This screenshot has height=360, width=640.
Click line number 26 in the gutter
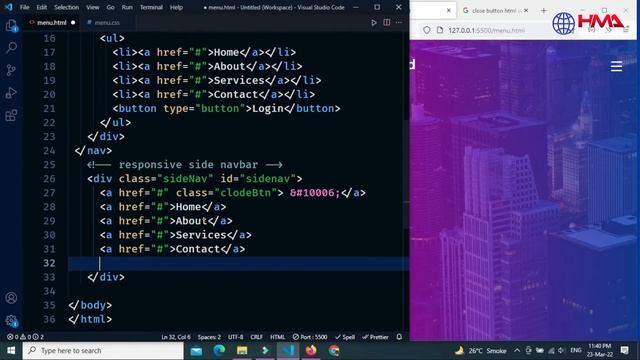pos(49,179)
